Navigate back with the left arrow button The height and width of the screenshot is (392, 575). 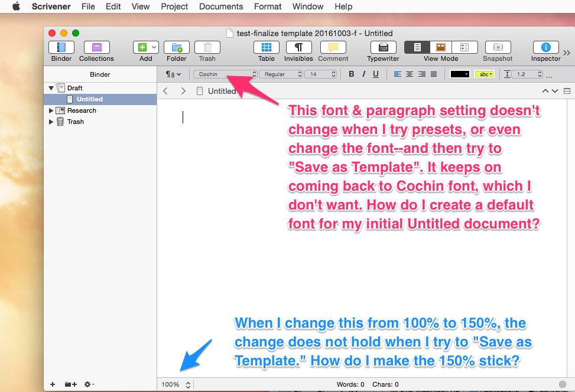click(x=165, y=91)
